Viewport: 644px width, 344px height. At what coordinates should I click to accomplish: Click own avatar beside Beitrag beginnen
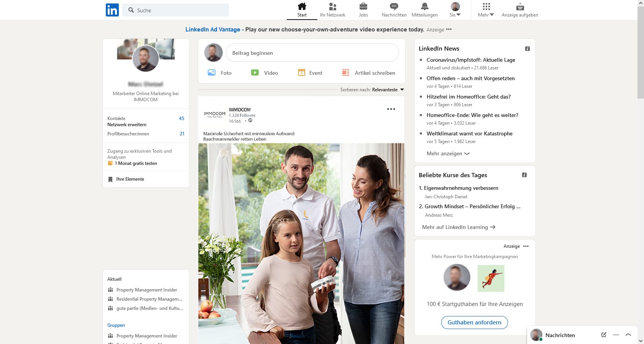coord(214,53)
